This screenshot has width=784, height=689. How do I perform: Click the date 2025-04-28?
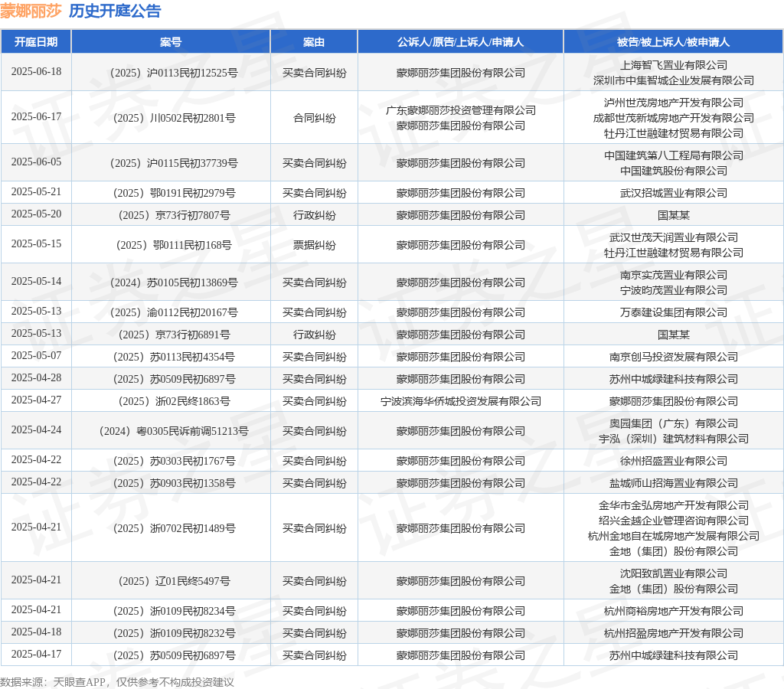[x=36, y=377]
